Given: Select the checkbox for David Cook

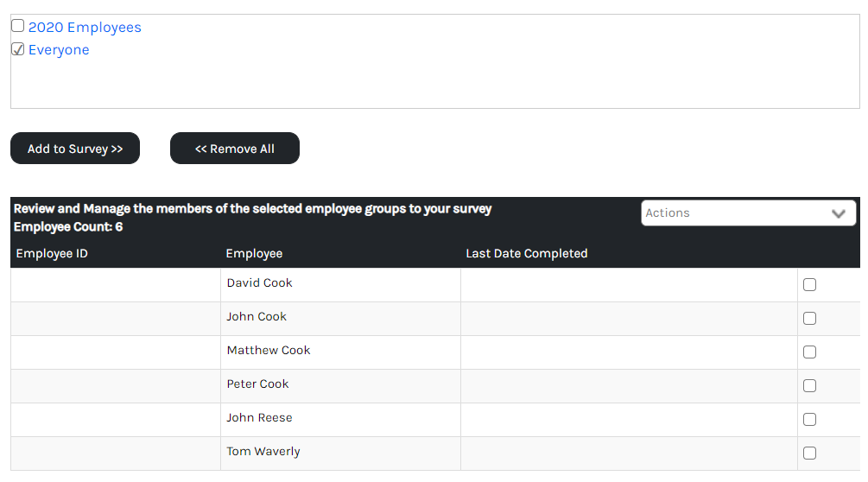Looking at the screenshot, I should tap(809, 285).
